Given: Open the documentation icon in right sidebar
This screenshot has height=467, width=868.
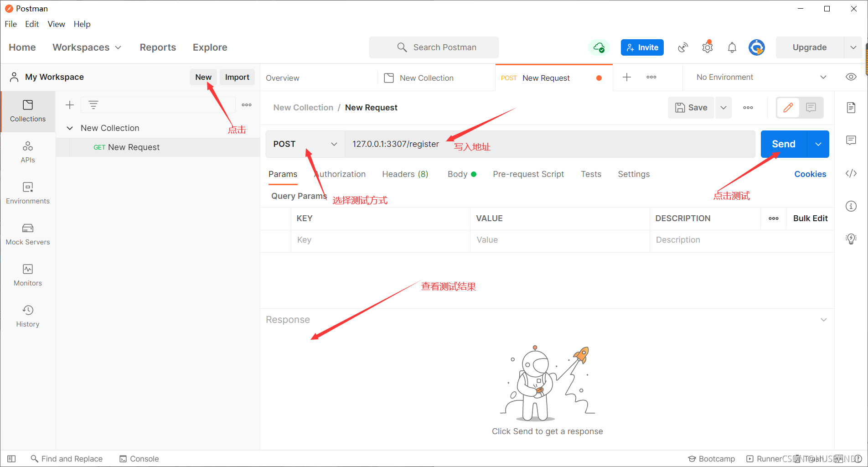Looking at the screenshot, I should pyautogui.click(x=851, y=108).
